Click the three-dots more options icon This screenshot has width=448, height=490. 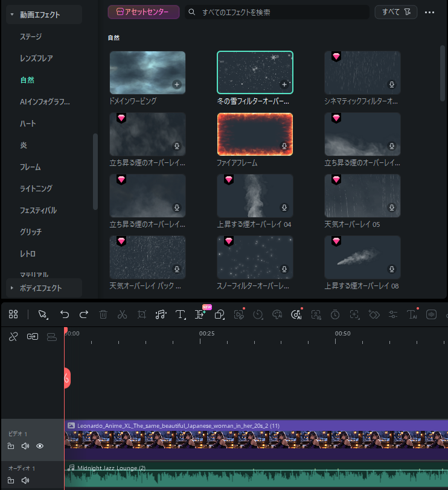(x=429, y=12)
